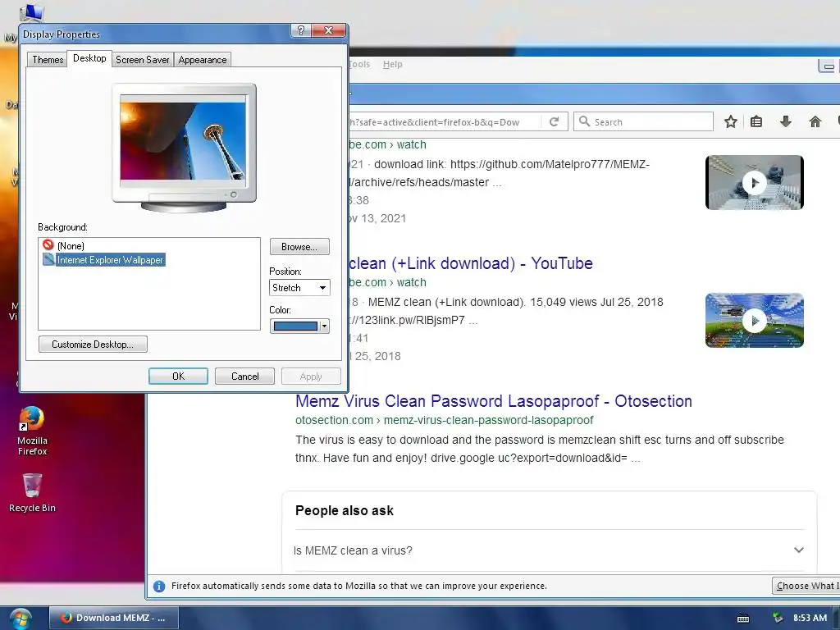Play the MEMZ clean video thumbnail
This screenshot has width=840, height=630.
coord(755,321)
